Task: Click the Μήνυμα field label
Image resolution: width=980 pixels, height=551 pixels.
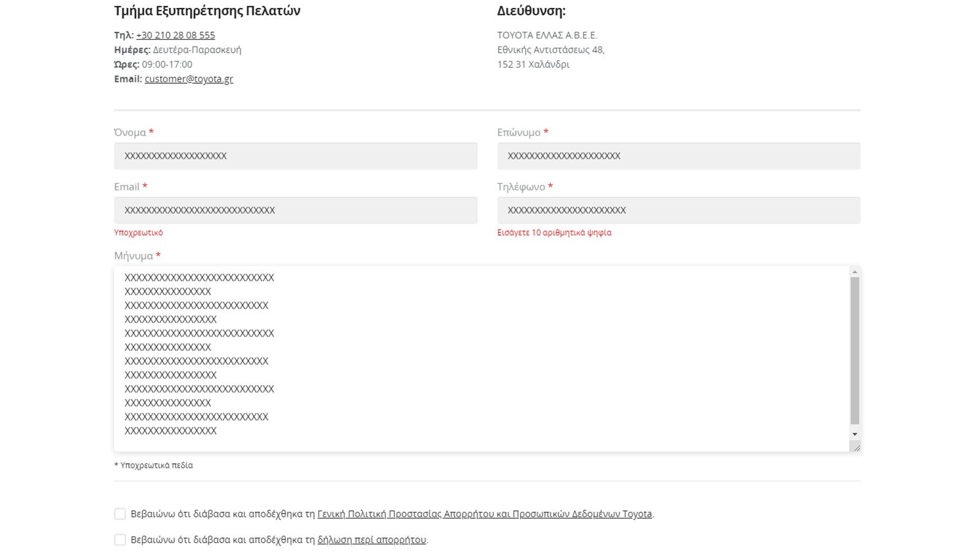Action: coord(134,256)
